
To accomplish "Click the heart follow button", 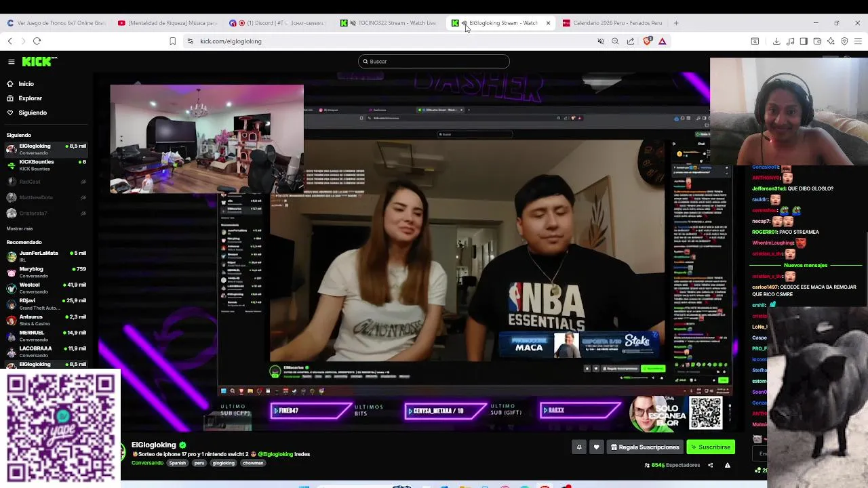I will pyautogui.click(x=596, y=447).
